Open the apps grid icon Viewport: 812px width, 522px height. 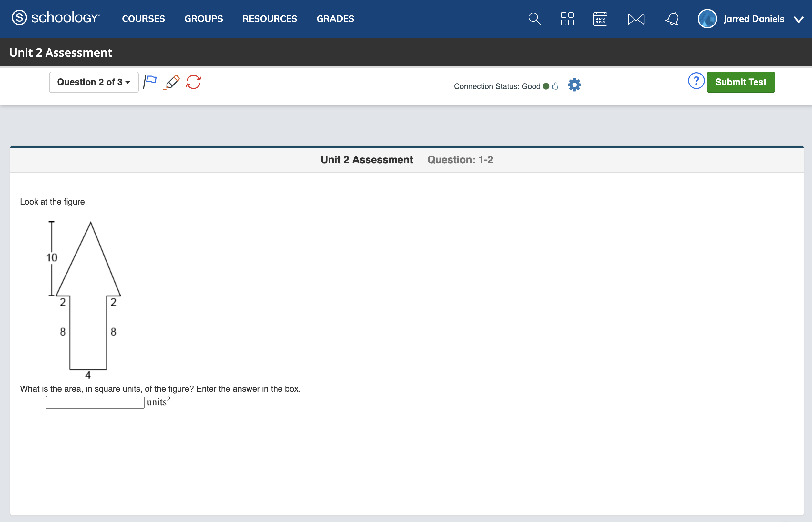coord(567,19)
